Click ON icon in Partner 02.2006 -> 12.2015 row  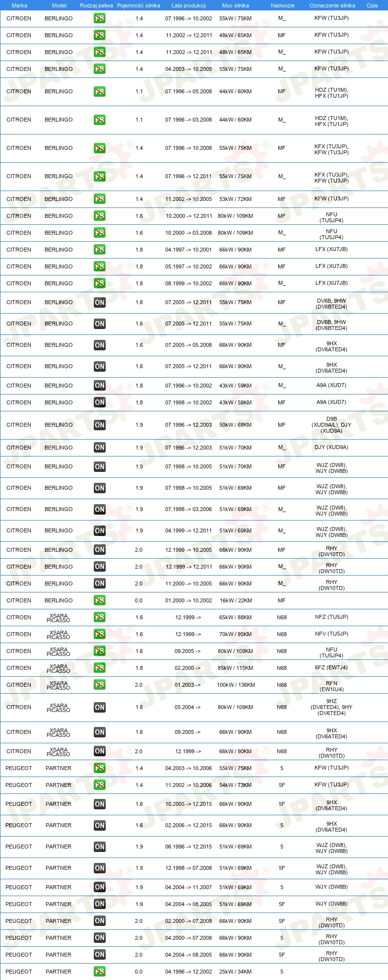point(100,825)
